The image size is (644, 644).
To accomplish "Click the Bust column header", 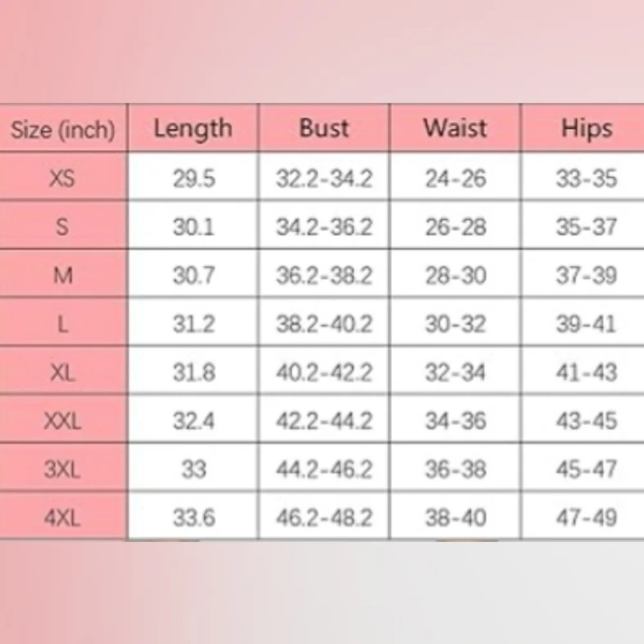I will click(x=324, y=128).
